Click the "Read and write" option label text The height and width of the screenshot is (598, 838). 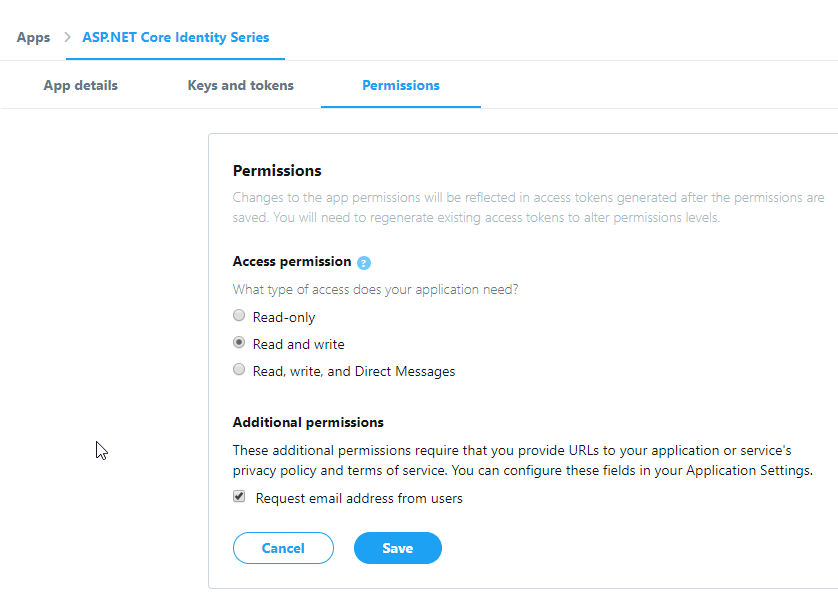click(298, 344)
